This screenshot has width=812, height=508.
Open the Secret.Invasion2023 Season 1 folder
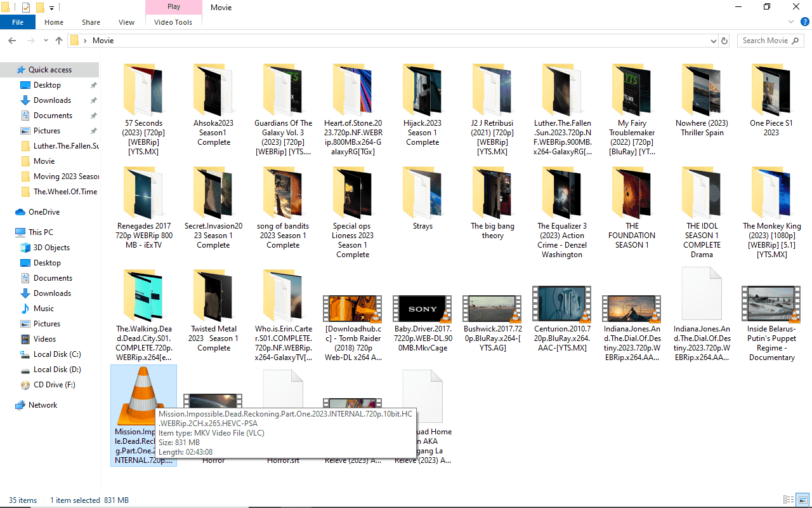pyautogui.click(x=213, y=206)
